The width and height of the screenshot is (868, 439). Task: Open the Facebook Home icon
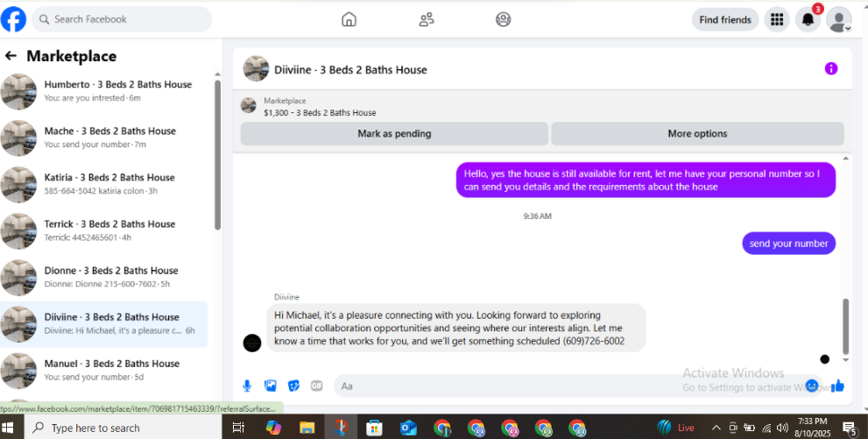coord(349,19)
